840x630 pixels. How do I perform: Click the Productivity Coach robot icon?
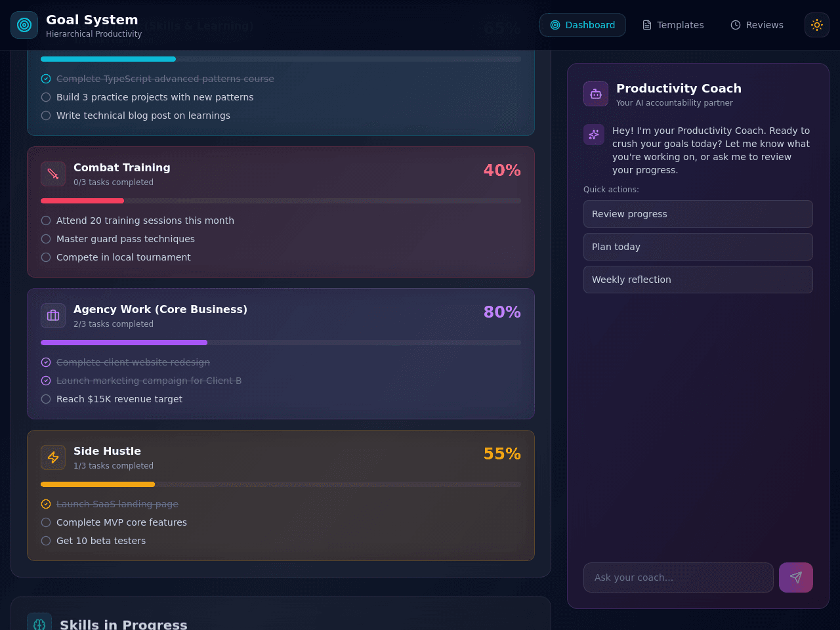click(596, 94)
